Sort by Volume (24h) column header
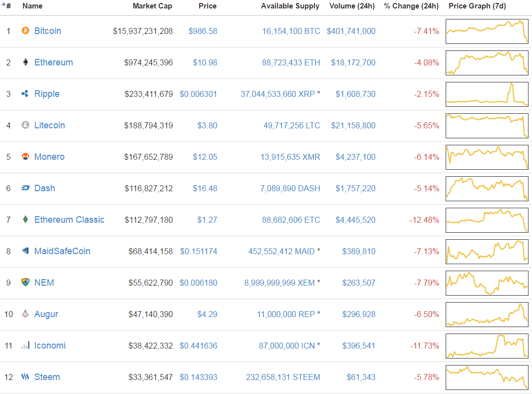 pos(352,6)
